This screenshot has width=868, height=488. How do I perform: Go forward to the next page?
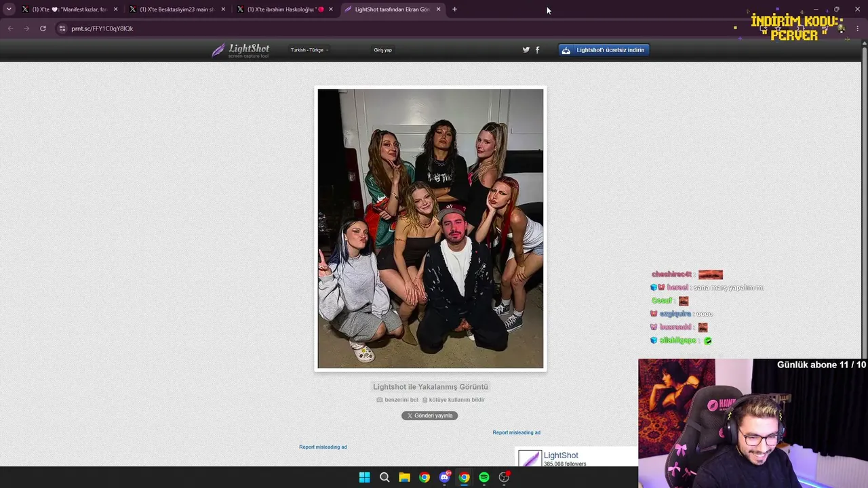pos(26,28)
